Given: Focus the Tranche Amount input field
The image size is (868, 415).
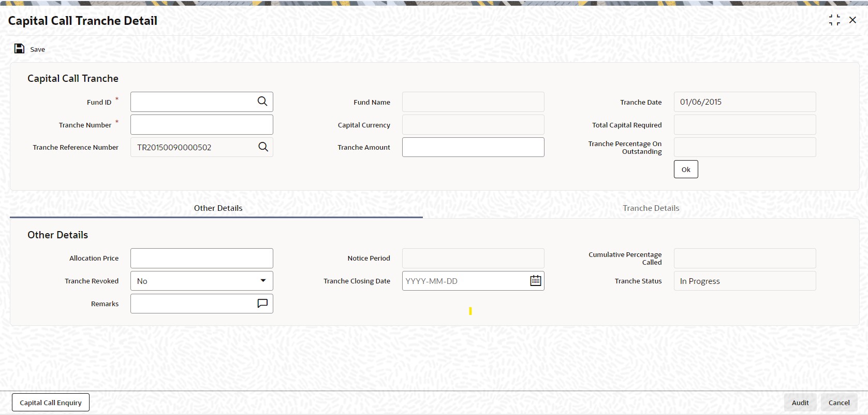Looking at the screenshot, I should point(473,147).
